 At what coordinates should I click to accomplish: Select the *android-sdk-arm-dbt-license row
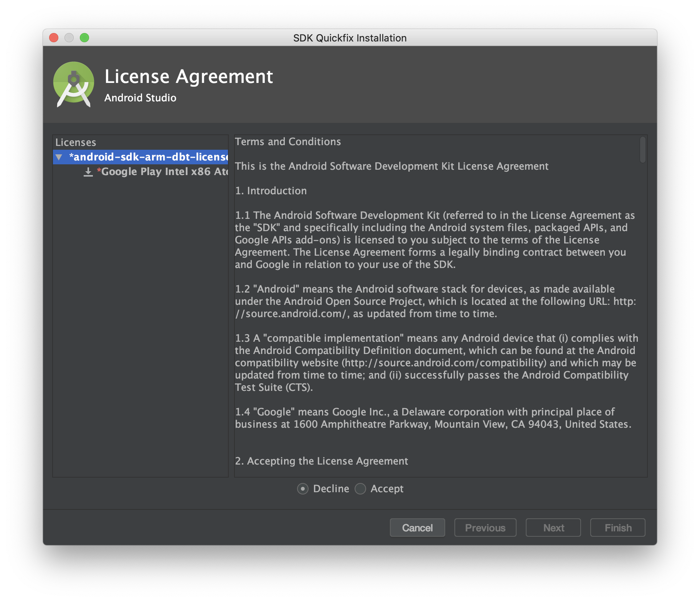click(x=140, y=157)
